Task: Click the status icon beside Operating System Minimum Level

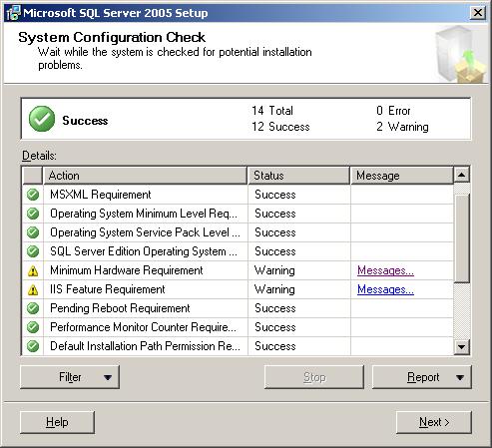Action: pos(33,214)
